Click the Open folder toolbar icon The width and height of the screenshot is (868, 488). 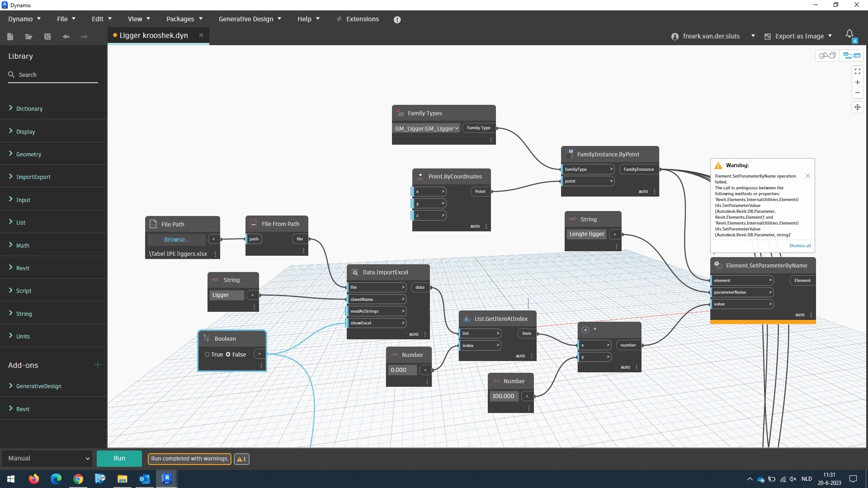(x=28, y=37)
